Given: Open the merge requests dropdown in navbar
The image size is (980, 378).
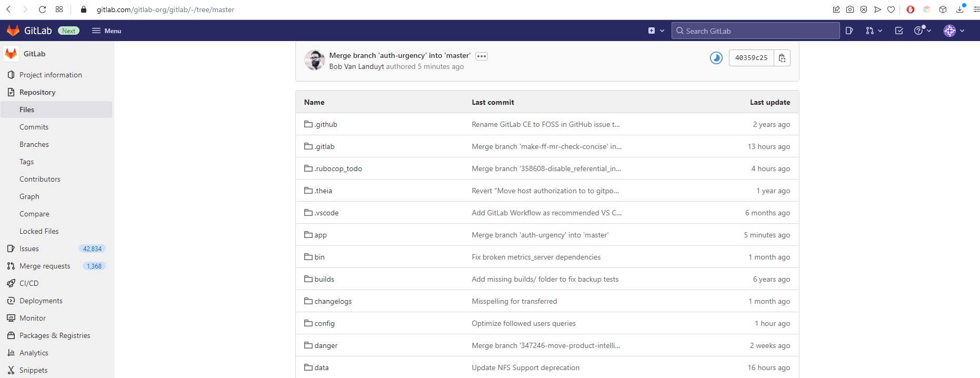Looking at the screenshot, I should point(874,31).
